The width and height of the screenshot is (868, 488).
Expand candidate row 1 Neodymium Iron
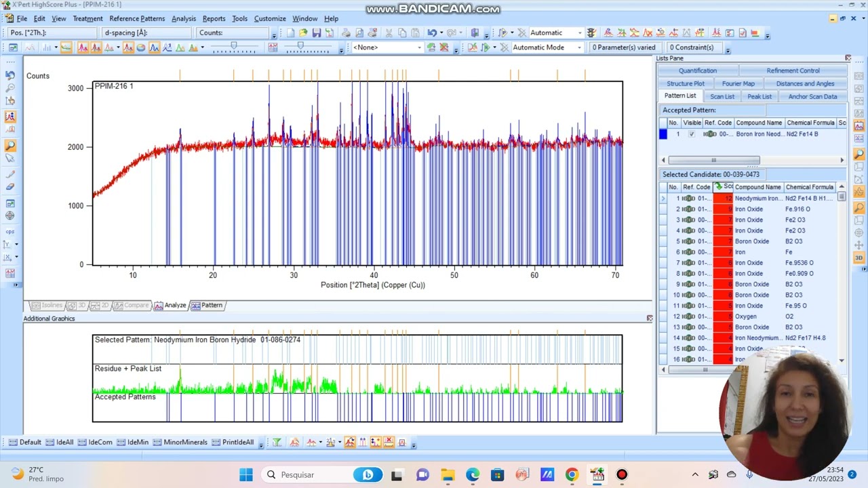(x=663, y=199)
